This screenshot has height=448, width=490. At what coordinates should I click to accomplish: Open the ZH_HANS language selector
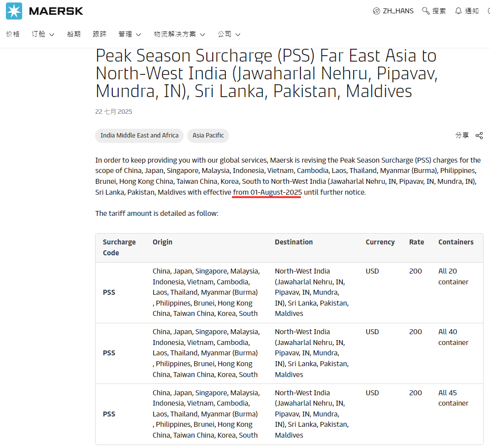coord(398,11)
